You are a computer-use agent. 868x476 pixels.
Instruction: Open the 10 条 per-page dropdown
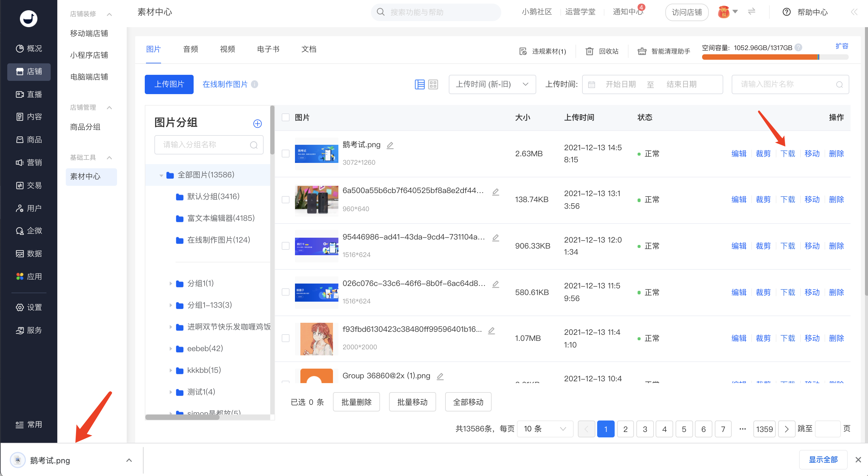[x=545, y=429]
